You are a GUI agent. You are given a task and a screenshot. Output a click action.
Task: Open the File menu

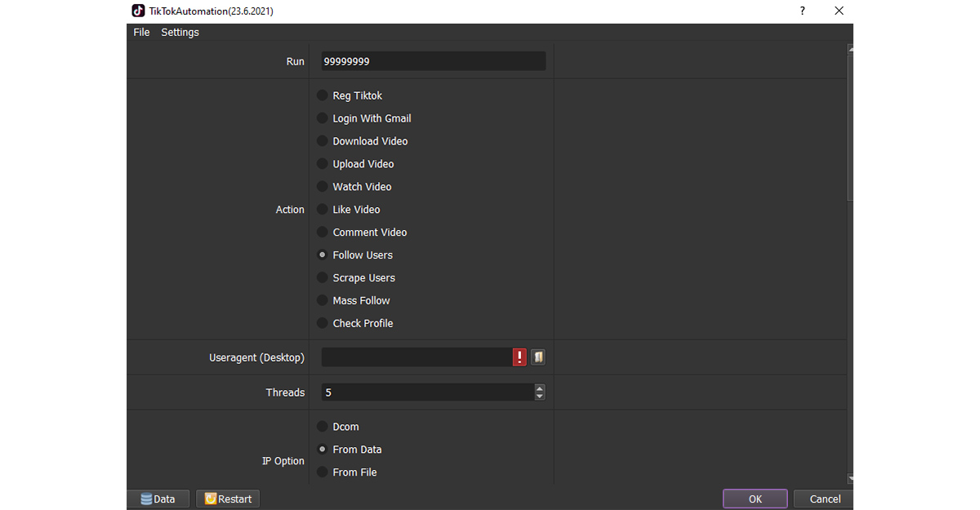click(x=141, y=32)
